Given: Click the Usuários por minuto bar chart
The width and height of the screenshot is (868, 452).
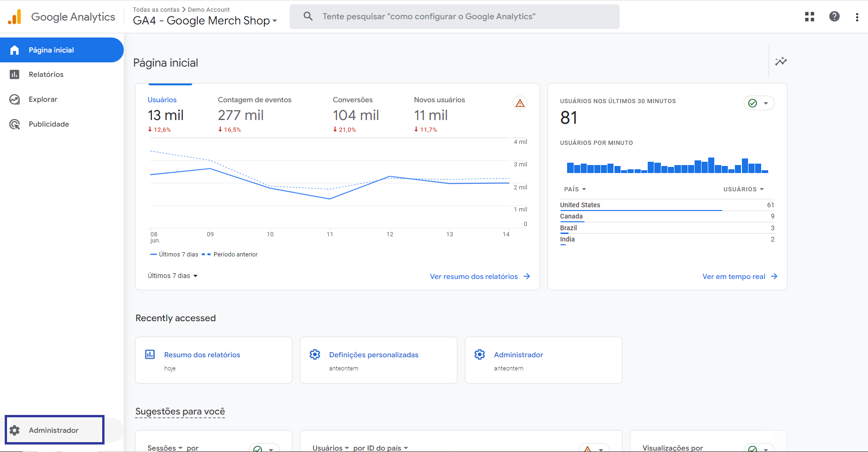Looking at the screenshot, I should [x=667, y=165].
